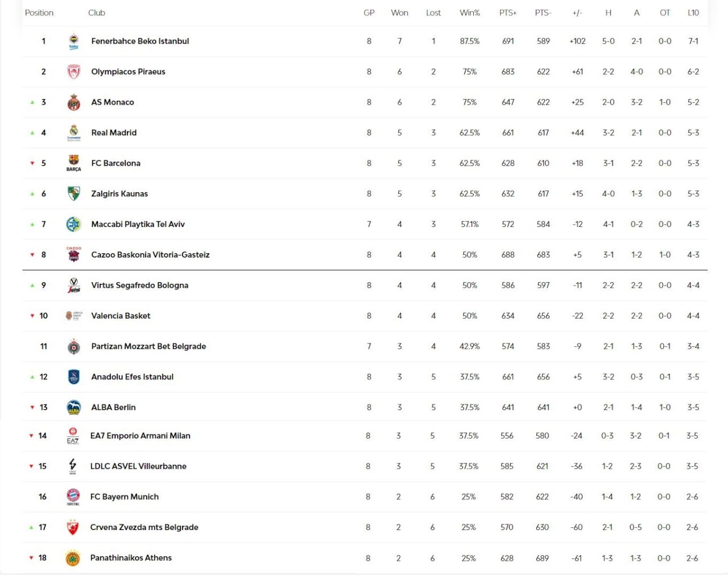The width and height of the screenshot is (728, 575).
Task: Click the Maccabi Playtika Tel Aviv logo
Action: pyautogui.click(x=73, y=224)
